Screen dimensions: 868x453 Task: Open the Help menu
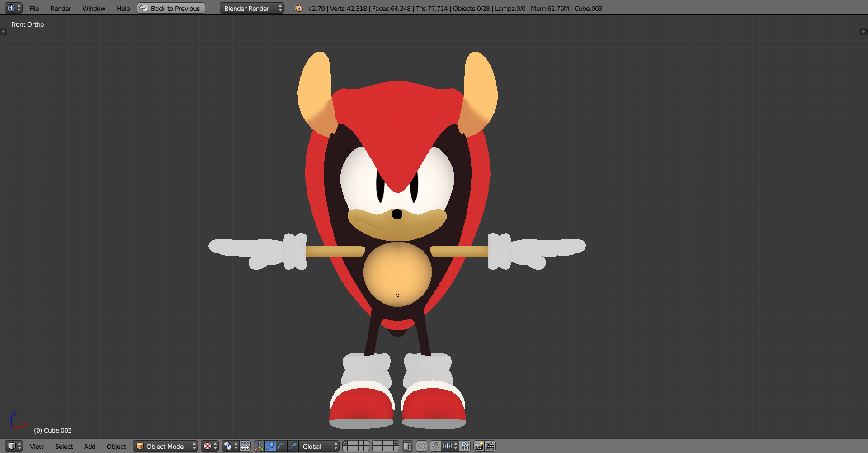[123, 9]
